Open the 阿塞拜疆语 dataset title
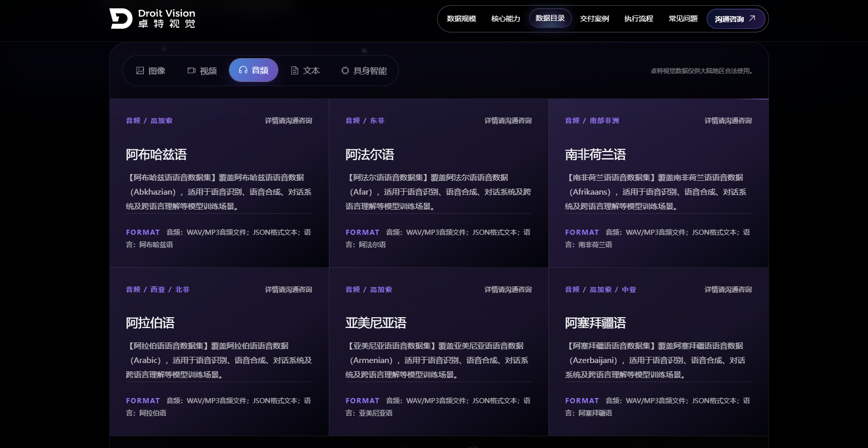The image size is (868, 448). pyautogui.click(x=595, y=323)
